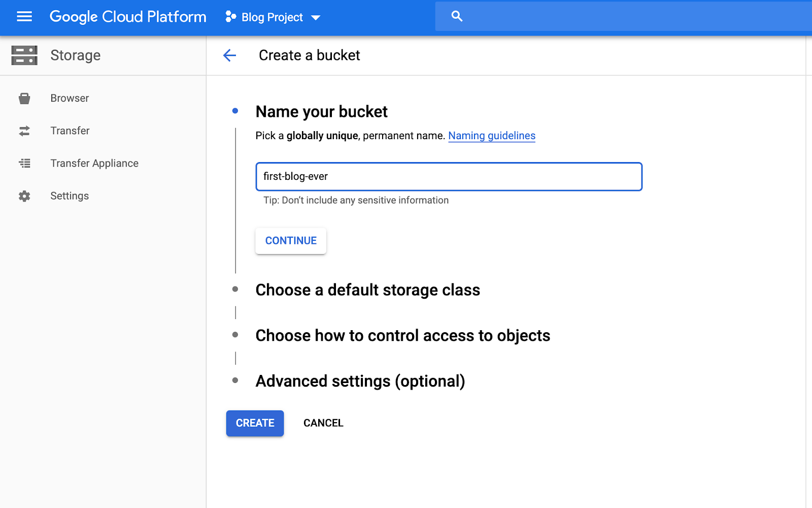Click the Storage product icon
Viewport: 812px width, 508px height.
point(24,55)
